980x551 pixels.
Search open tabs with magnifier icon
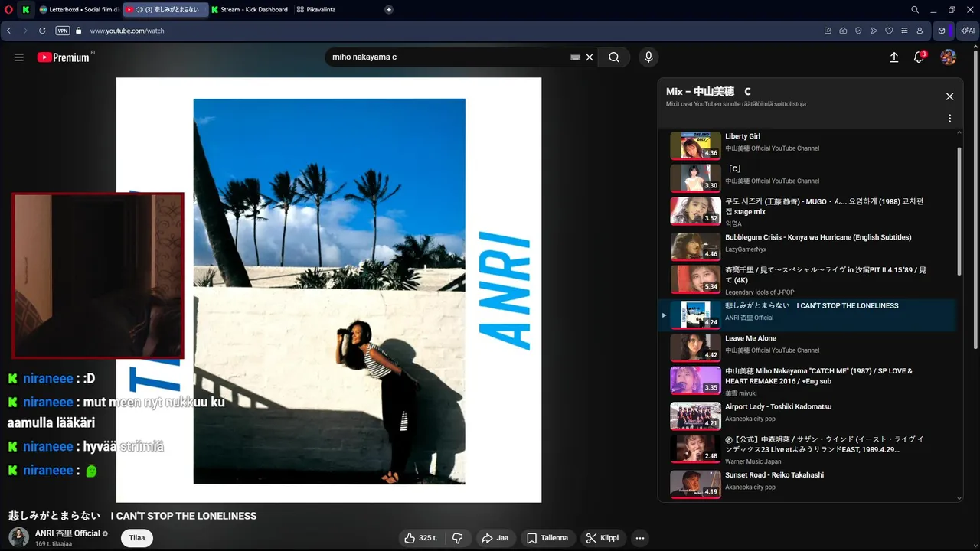point(915,9)
